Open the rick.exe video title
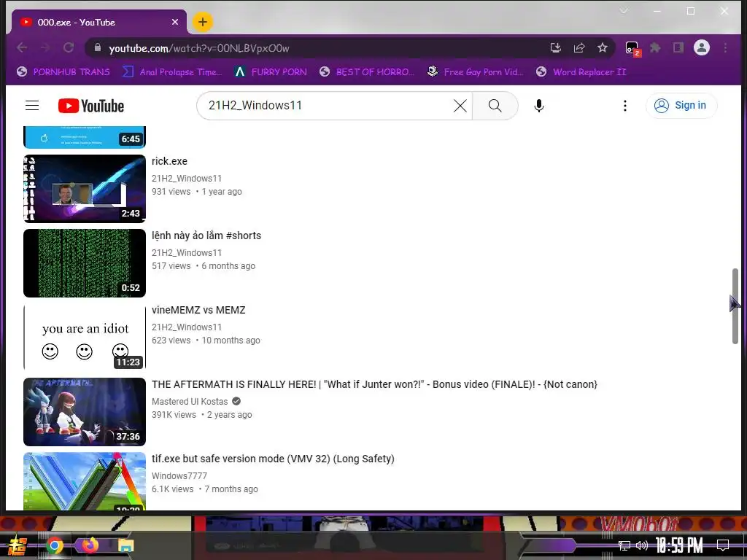The width and height of the screenshot is (747, 560). [169, 161]
